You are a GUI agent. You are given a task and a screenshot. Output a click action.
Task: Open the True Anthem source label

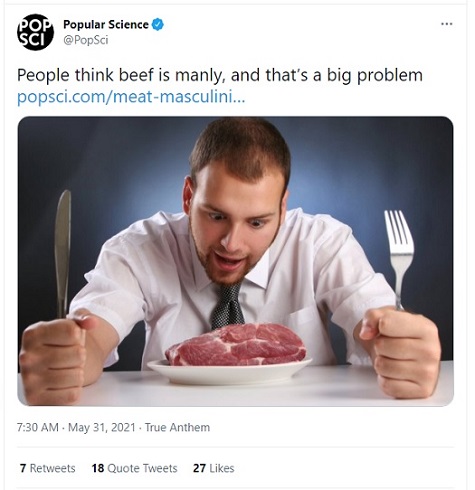177,427
